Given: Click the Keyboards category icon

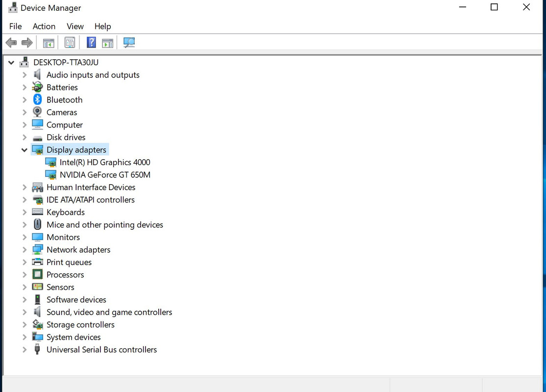Looking at the screenshot, I should coord(37,212).
